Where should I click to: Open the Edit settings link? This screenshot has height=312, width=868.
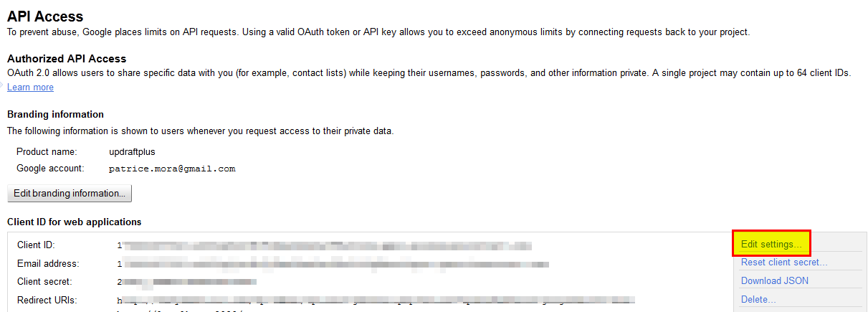click(x=771, y=245)
